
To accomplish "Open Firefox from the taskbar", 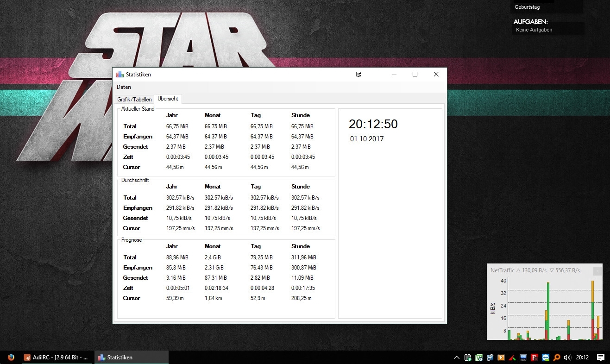I will tap(11, 357).
